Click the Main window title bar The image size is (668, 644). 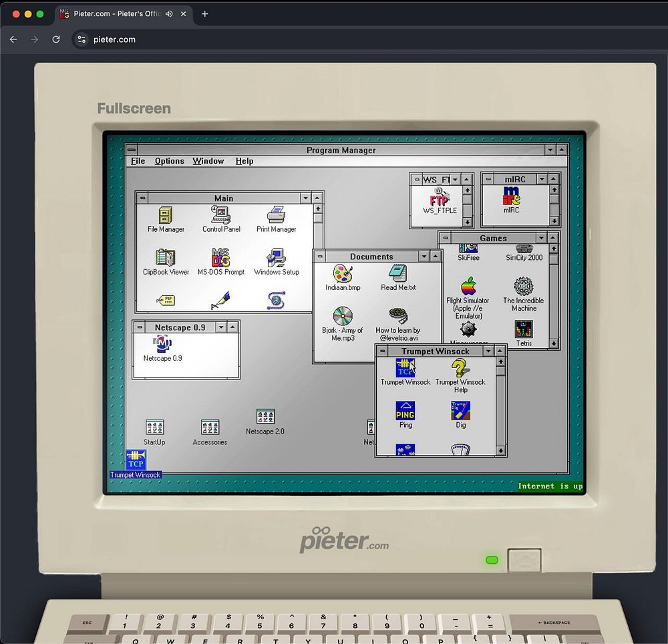tap(224, 198)
